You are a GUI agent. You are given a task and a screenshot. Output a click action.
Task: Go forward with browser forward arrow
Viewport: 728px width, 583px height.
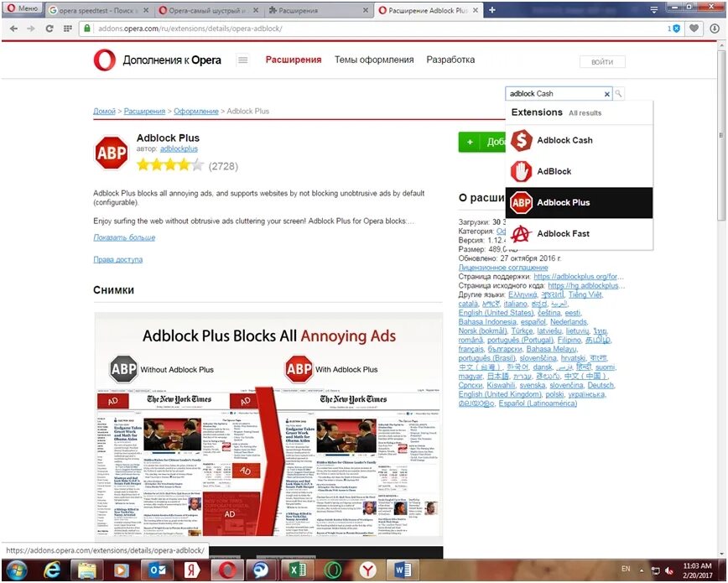click(x=31, y=29)
